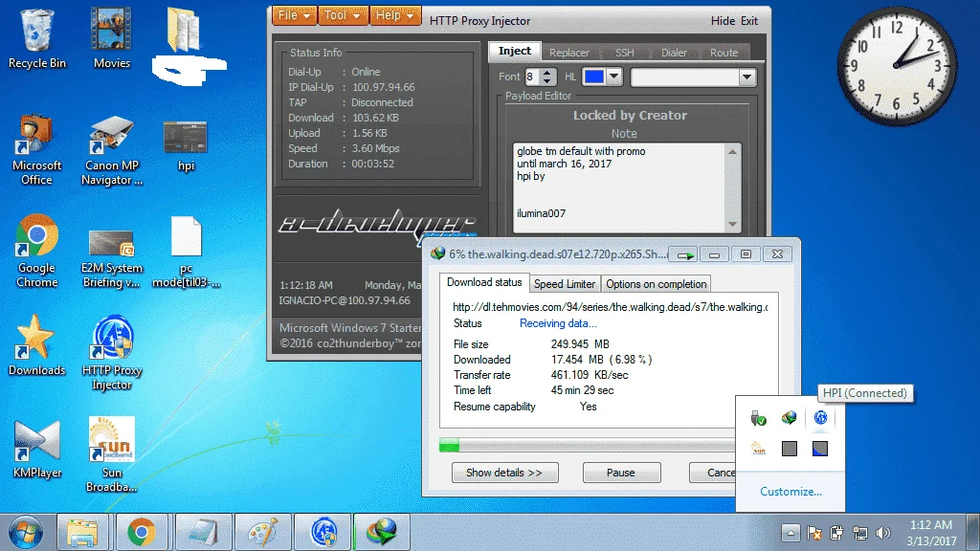This screenshot has width=980, height=551.
Task: Cancel the download
Action: (712, 473)
